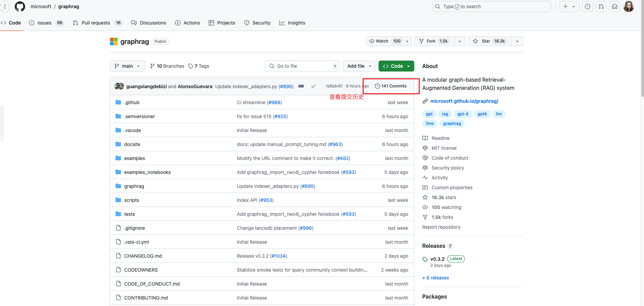Check the commit status checkmark icon
The height and width of the screenshot is (306, 644).
pyautogui.click(x=313, y=86)
